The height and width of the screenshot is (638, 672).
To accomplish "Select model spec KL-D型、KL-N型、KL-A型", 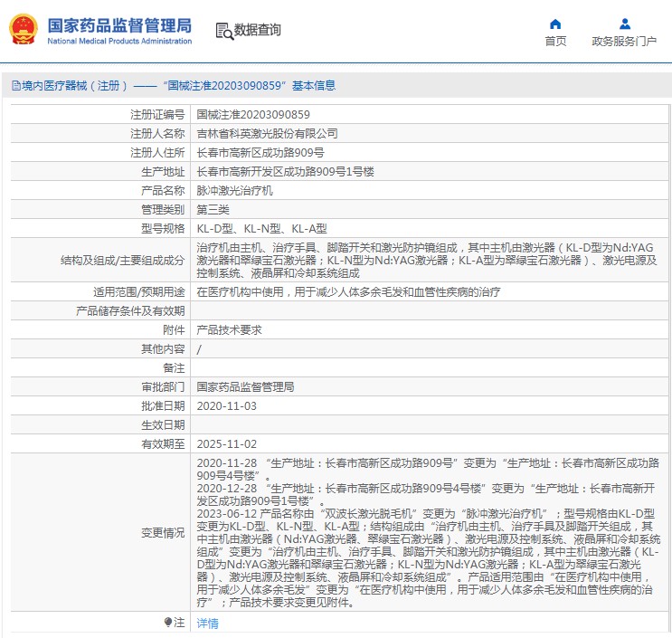I will pos(262,229).
